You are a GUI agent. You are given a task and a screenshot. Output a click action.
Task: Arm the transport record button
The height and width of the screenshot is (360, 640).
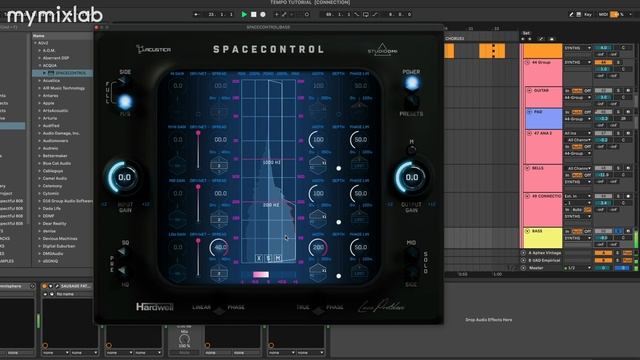[x=263, y=14]
